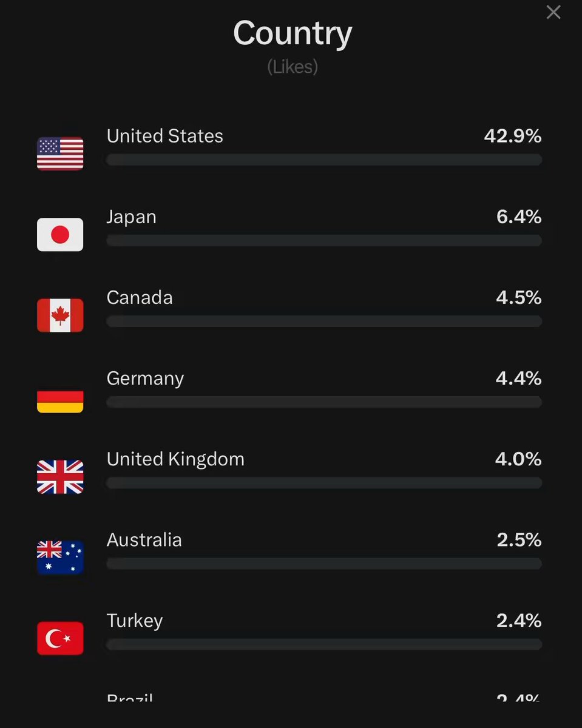Click the 42.9% United States value
The image size is (582, 728).
(513, 136)
